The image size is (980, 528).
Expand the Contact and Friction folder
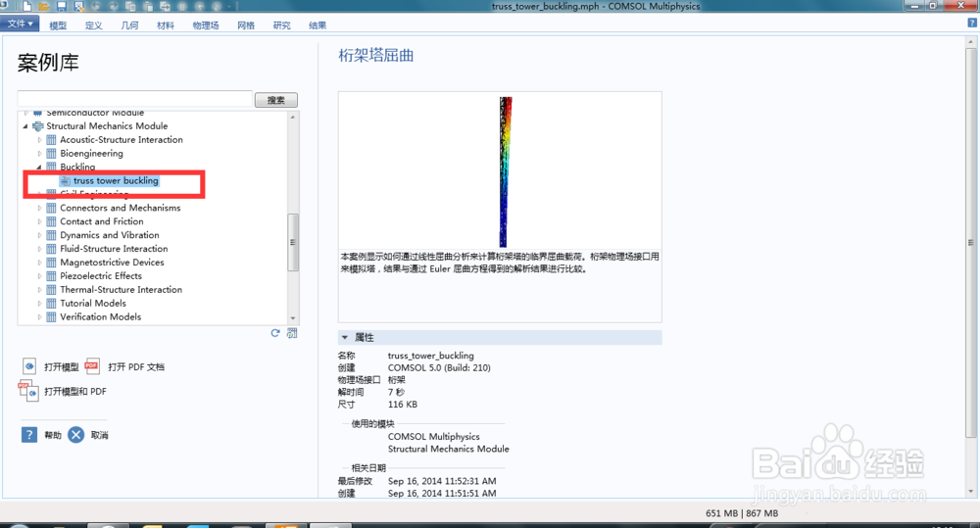click(x=39, y=221)
